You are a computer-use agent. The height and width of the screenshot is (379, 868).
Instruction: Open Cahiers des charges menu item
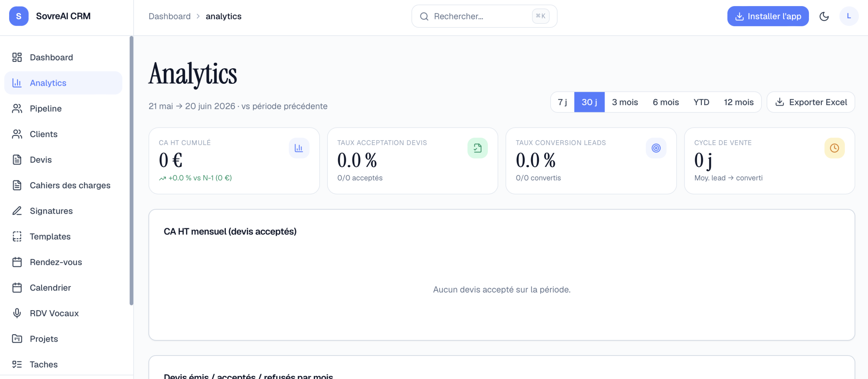(x=63, y=185)
